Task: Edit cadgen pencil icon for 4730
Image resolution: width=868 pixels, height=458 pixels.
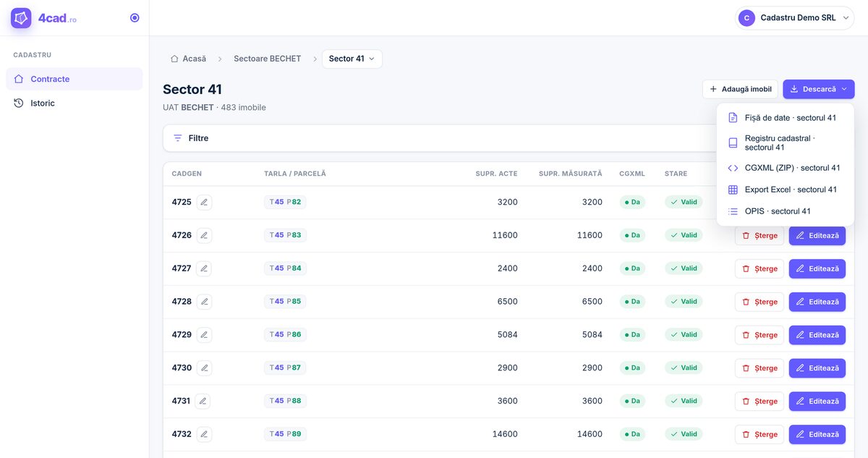Action: (x=205, y=368)
